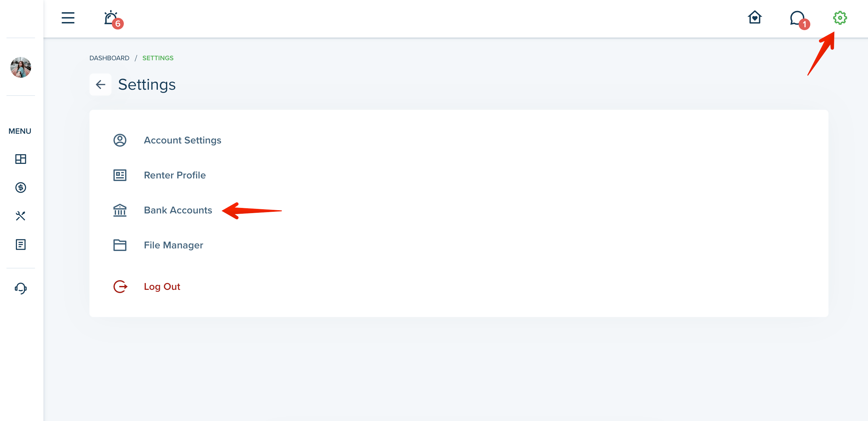This screenshot has width=868, height=421.
Task: Open the maintenance tools icon in sidebar
Action: (20, 216)
